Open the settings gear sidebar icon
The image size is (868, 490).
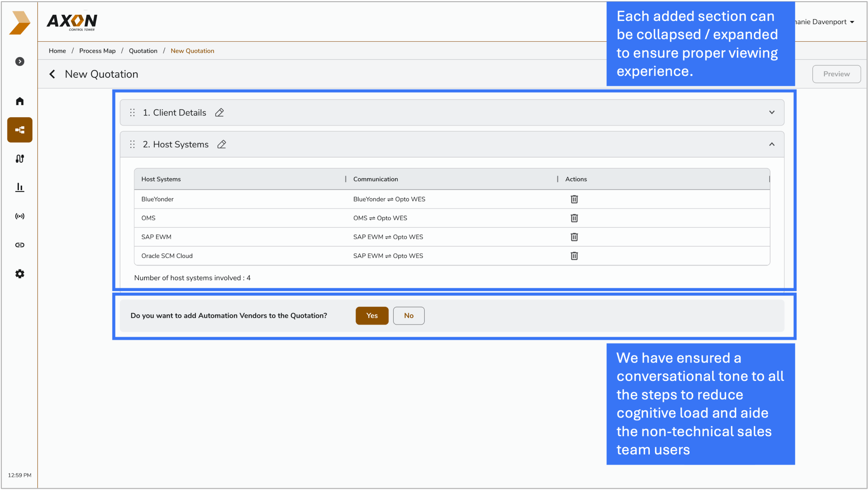tap(20, 274)
